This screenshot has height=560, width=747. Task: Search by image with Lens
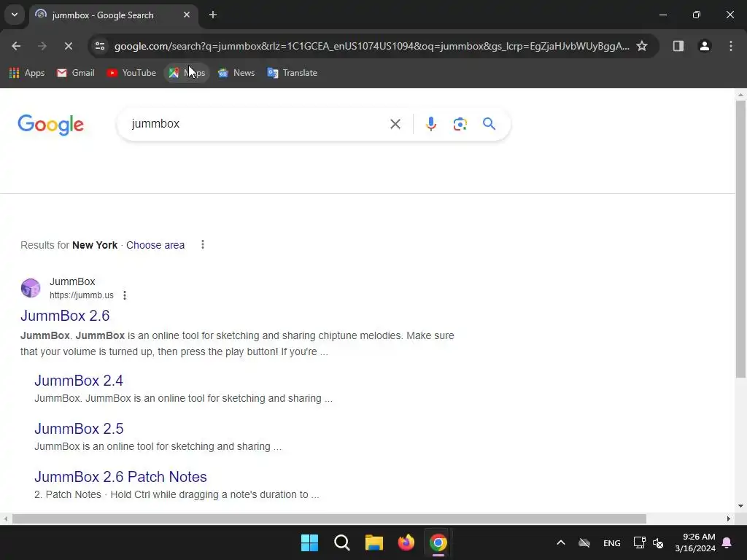(460, 124)
